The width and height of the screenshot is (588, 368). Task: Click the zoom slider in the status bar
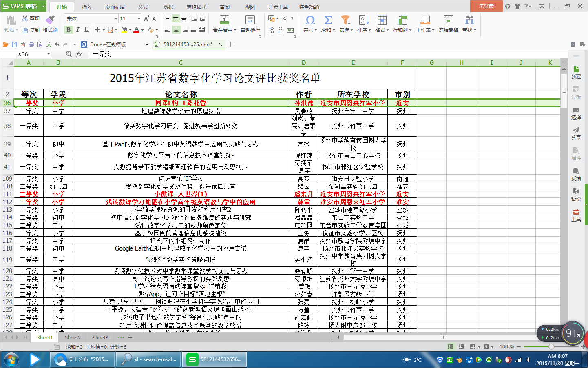551,346
